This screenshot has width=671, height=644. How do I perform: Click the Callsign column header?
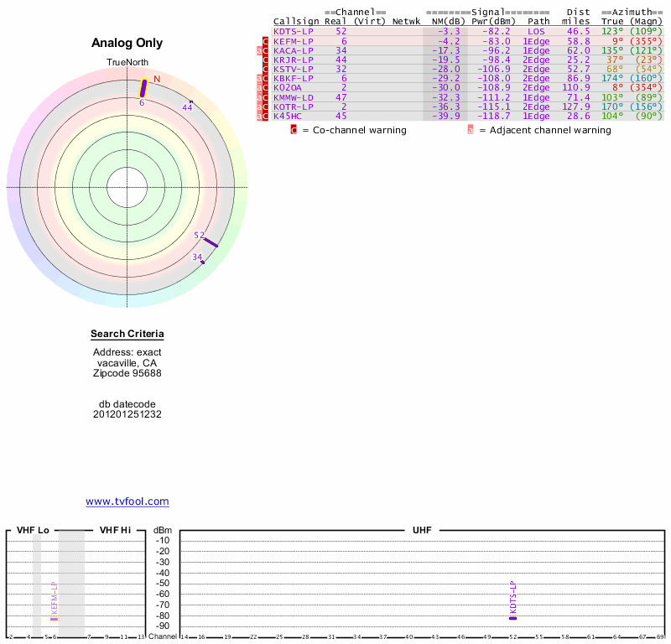[x=293, y=21]
